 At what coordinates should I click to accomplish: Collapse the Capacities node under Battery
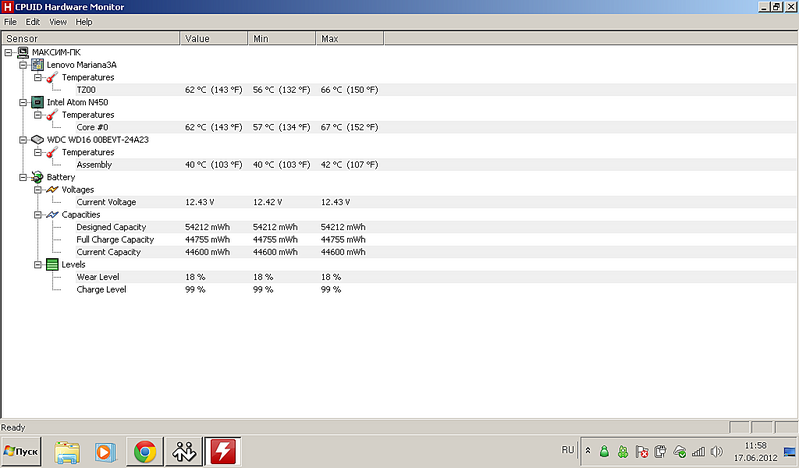click(38, 215)
